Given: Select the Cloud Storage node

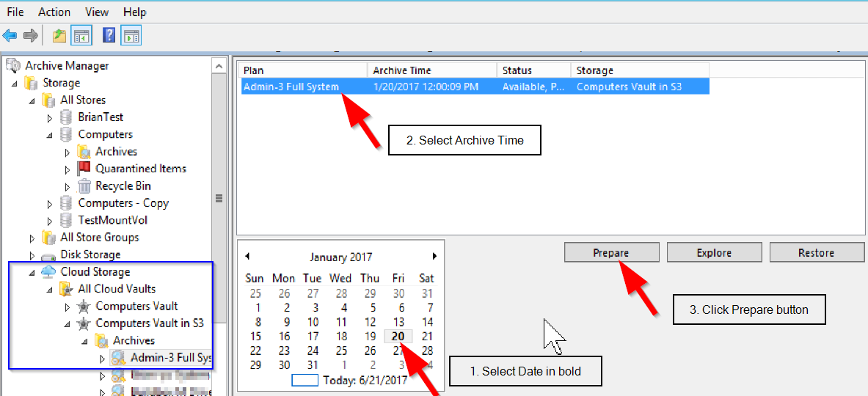Looking at the screenshot, I should tap(86, 271).
